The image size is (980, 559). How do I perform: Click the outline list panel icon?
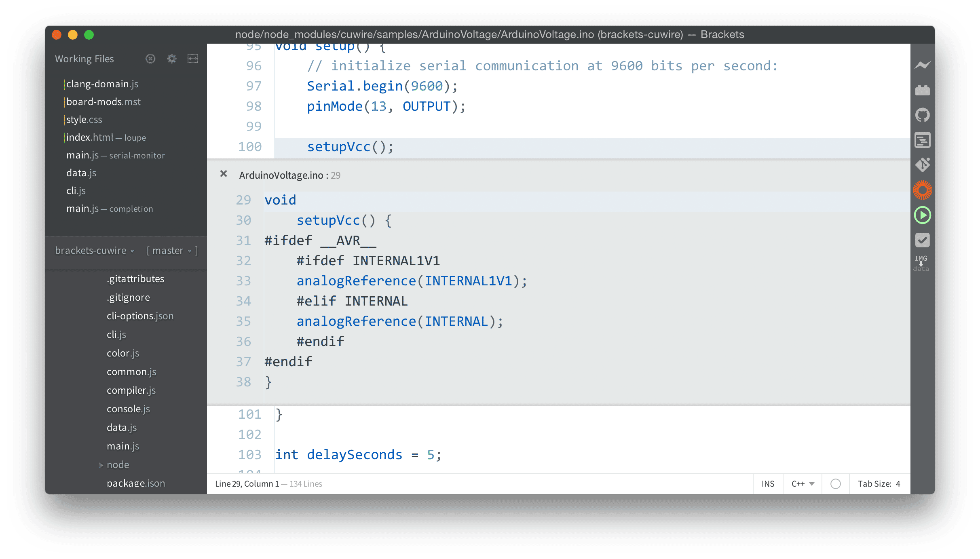pos(922,140)
